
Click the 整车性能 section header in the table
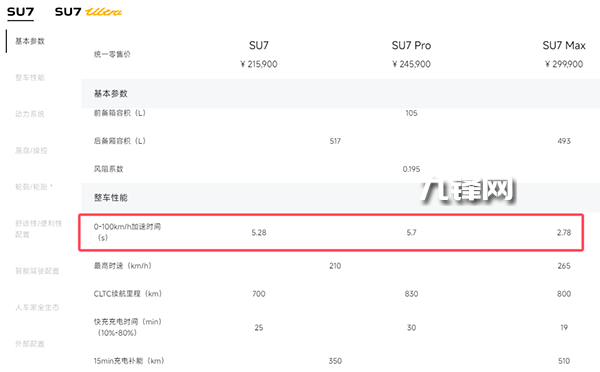[111, 197]
